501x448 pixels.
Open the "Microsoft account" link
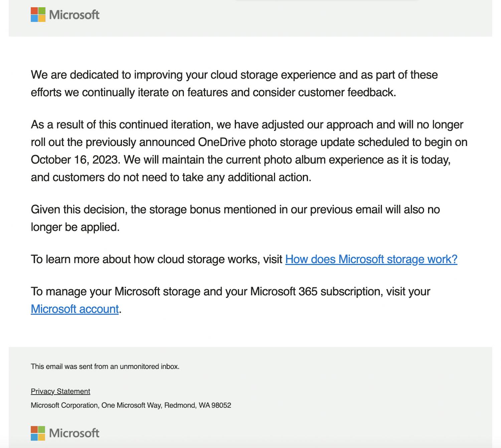coord(75,309)
